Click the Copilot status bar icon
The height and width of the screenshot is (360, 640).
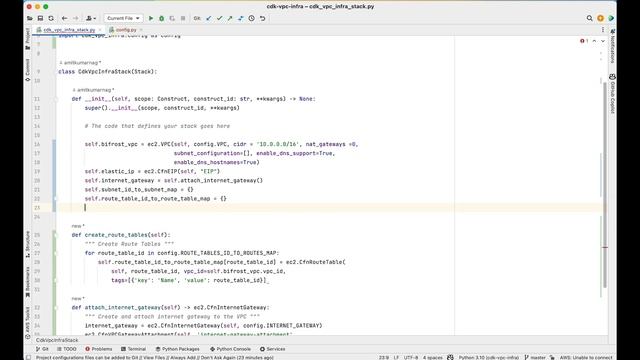450,358
